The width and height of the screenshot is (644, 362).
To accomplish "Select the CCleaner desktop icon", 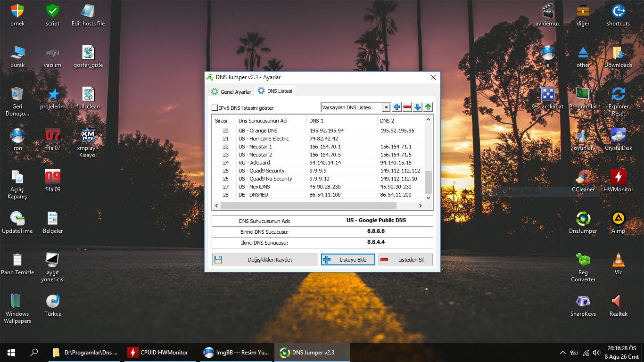I will click(583, 181).
